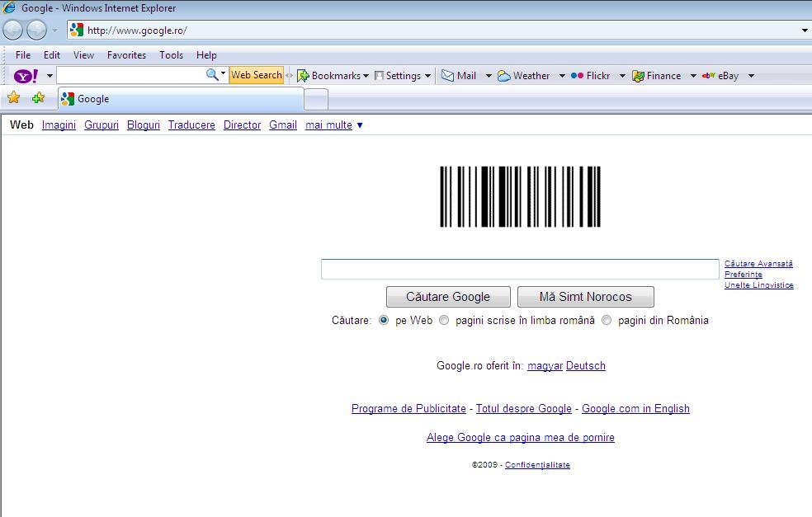
Task: Click inside the Google search box
Action: pos(520,269)
